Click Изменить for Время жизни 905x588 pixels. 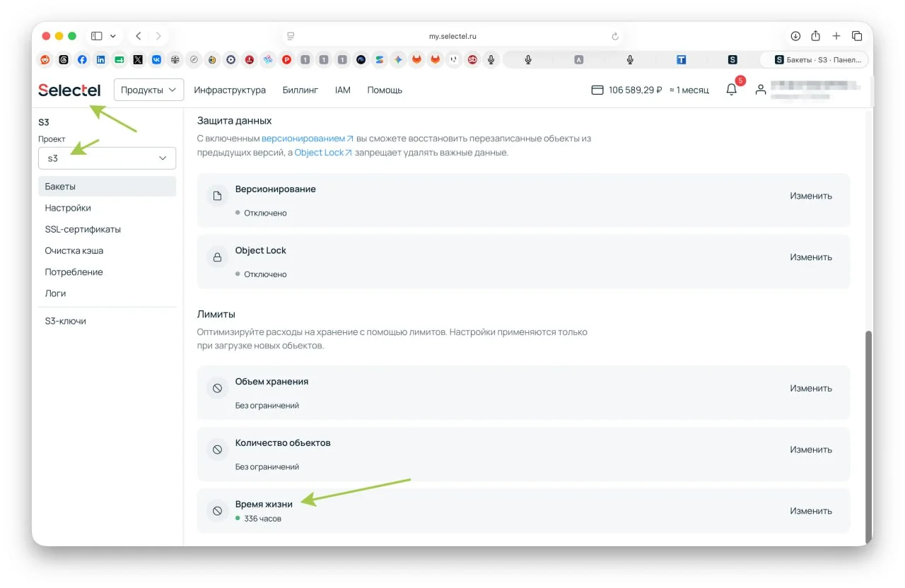click(811, 510)
